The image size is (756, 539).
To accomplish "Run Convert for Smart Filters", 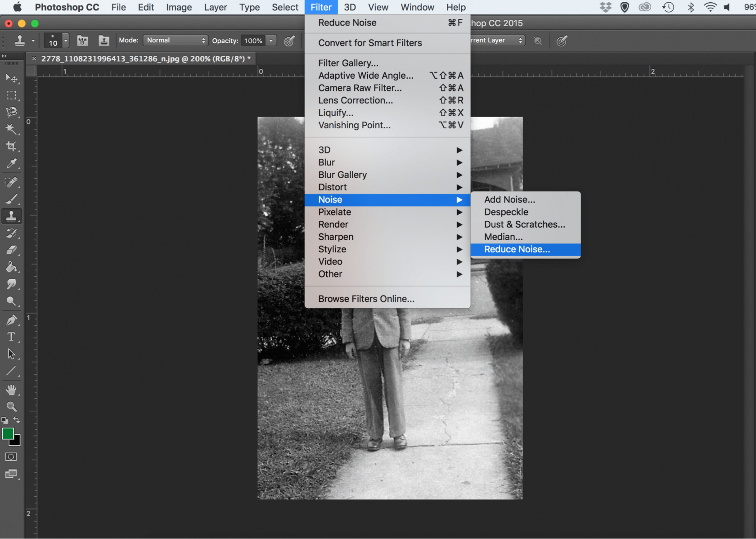I will coord(370,43).
